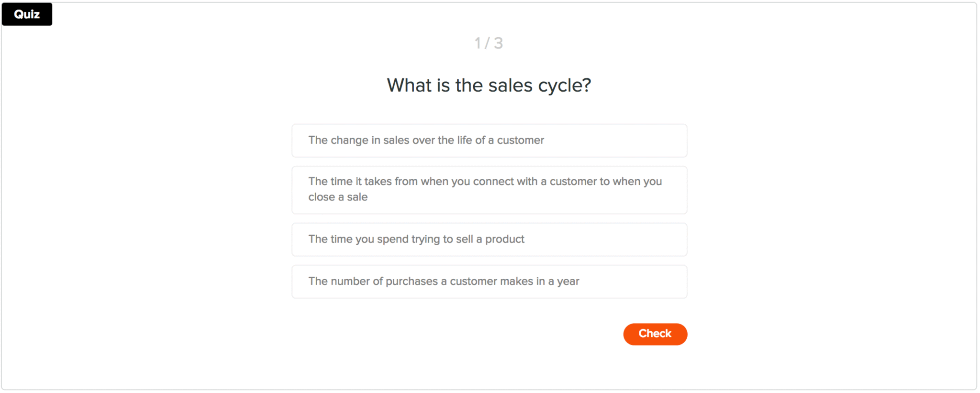Pick 'The time you spend trying to sell' option
Image resolution: width=980 pixels, height=393 pixels.
(x=489, y=239)
